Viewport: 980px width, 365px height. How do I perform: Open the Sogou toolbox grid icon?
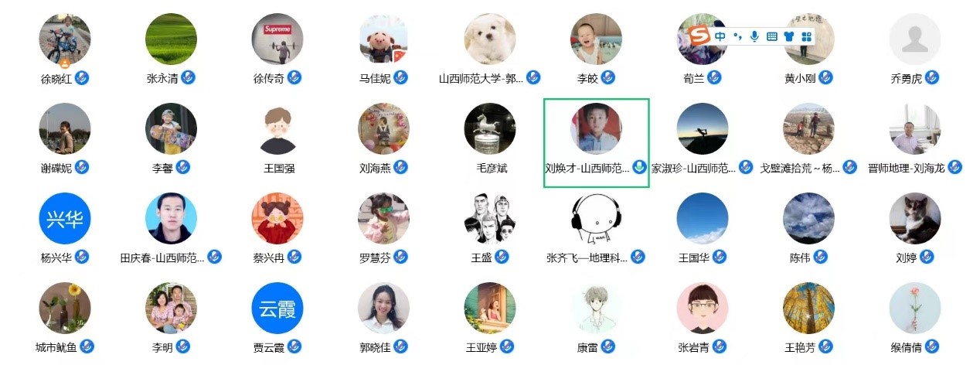pos(806,36)
